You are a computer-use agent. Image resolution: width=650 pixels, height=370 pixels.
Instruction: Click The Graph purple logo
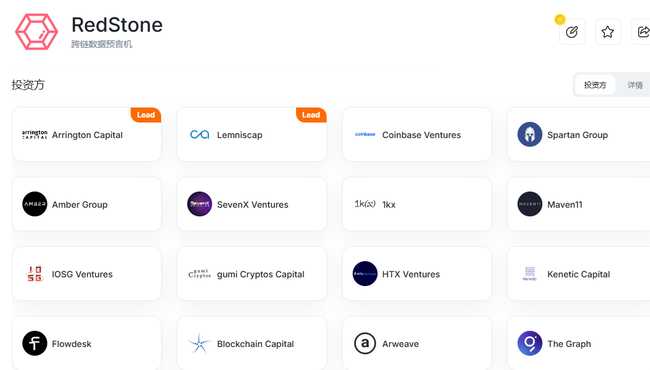530,343
